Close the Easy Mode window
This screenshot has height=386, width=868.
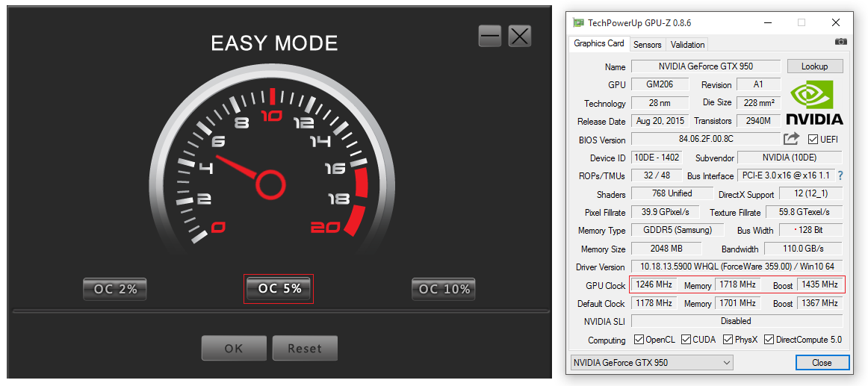(520, 37)
